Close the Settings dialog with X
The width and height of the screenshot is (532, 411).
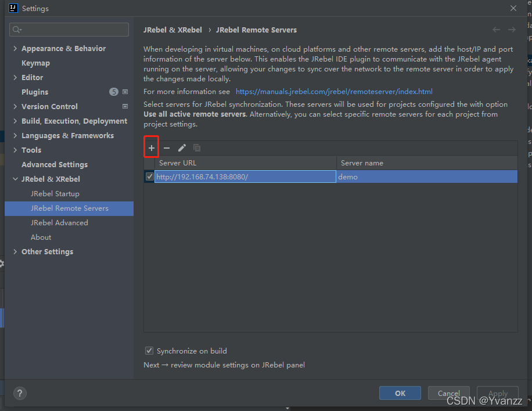(x=513, y=8)
